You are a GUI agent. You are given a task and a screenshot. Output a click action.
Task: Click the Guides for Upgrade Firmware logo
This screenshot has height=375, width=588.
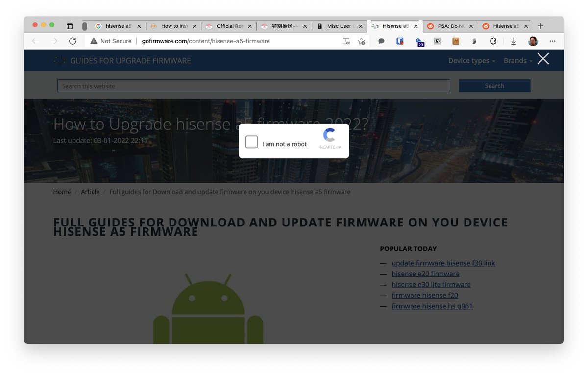pos(122,61)
